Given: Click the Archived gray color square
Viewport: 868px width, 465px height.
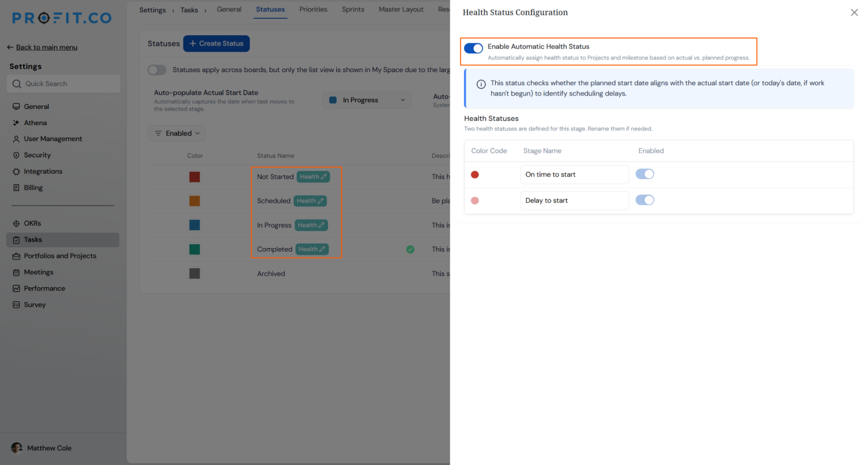Looking at the screenshot, I should (195, 274).
